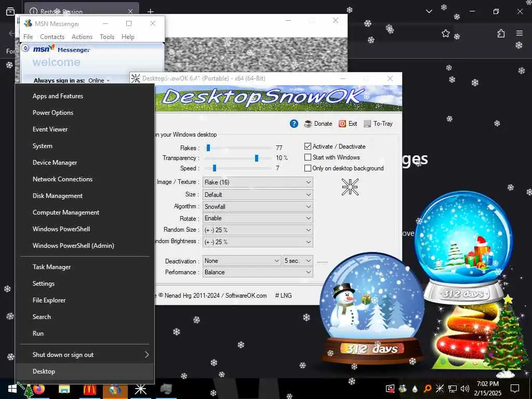Viewport: 532px width, 399px height.
Task: Open the volume speaker tray icon
Action: pos(464,389)
